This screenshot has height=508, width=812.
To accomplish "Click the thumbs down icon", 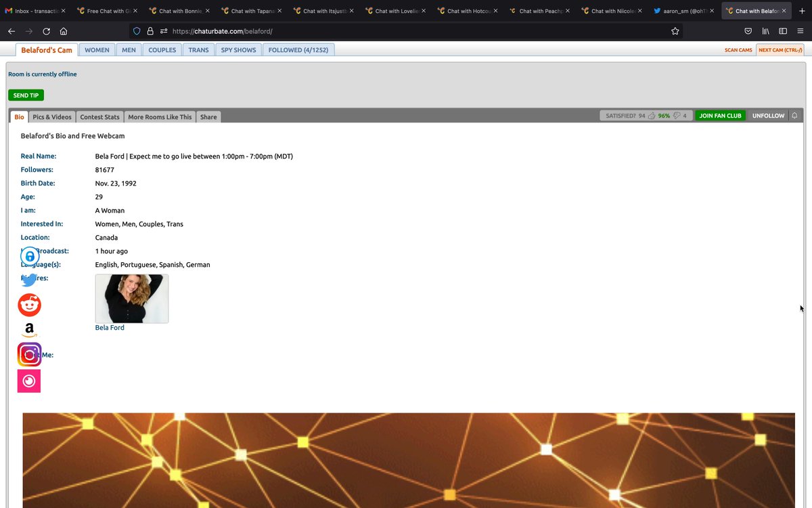I will [677, 116].
